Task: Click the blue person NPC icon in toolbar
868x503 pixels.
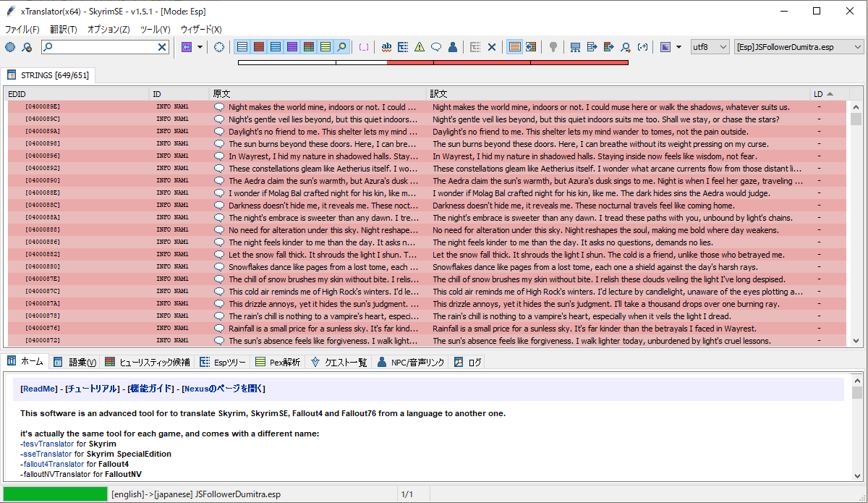Action: 453,47
